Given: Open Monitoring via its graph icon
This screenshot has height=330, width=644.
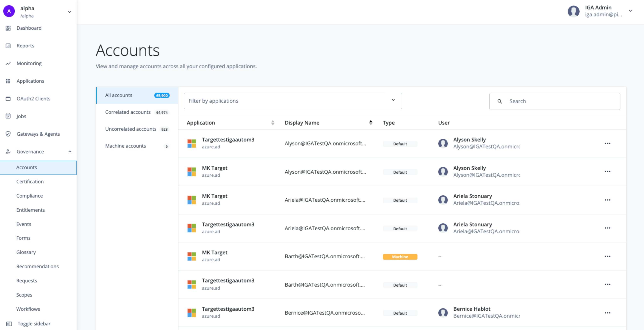Looking at the screenshot, I should tap(8, 63).
